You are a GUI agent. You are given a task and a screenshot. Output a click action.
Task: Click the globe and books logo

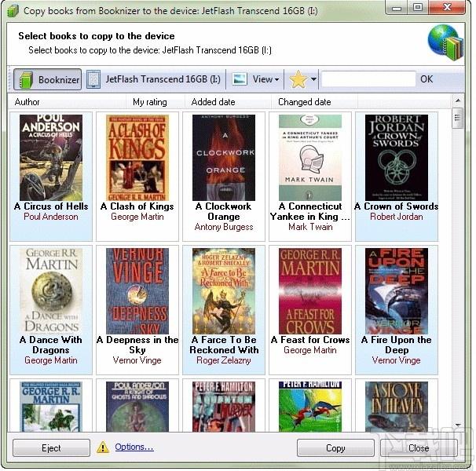click(445, 42)
